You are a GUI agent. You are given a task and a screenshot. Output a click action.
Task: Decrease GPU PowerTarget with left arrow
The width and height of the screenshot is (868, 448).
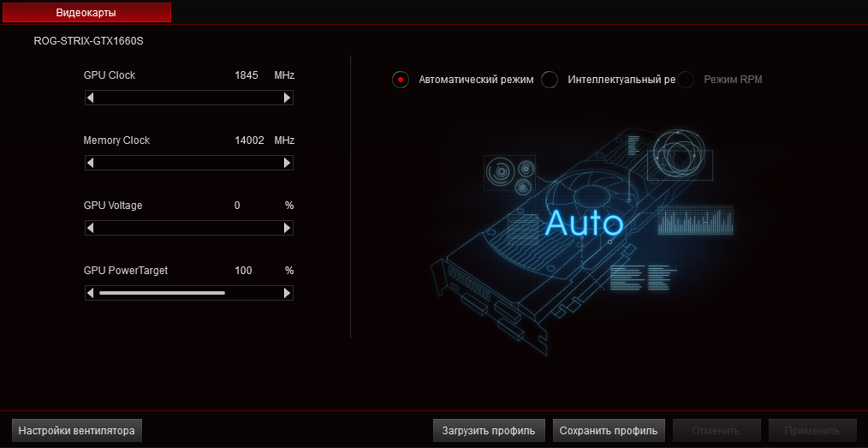coord(90,293)
